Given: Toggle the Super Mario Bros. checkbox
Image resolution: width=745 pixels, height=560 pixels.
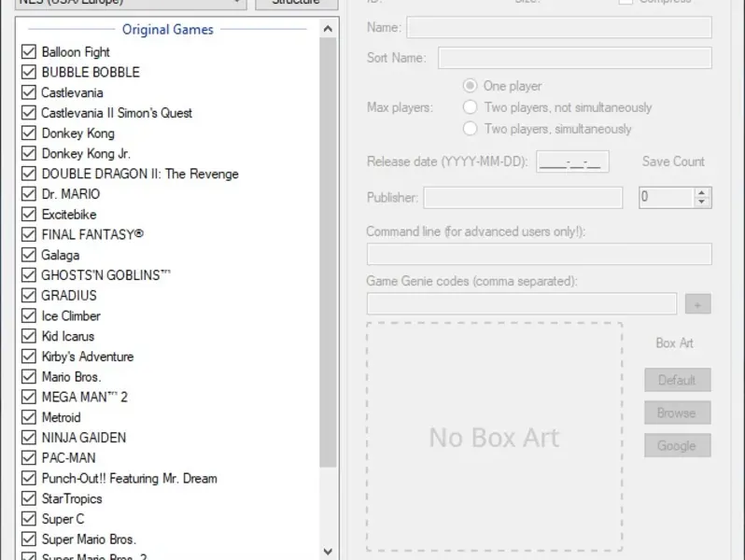Looking at the screenshot, I should coord(29,539).
